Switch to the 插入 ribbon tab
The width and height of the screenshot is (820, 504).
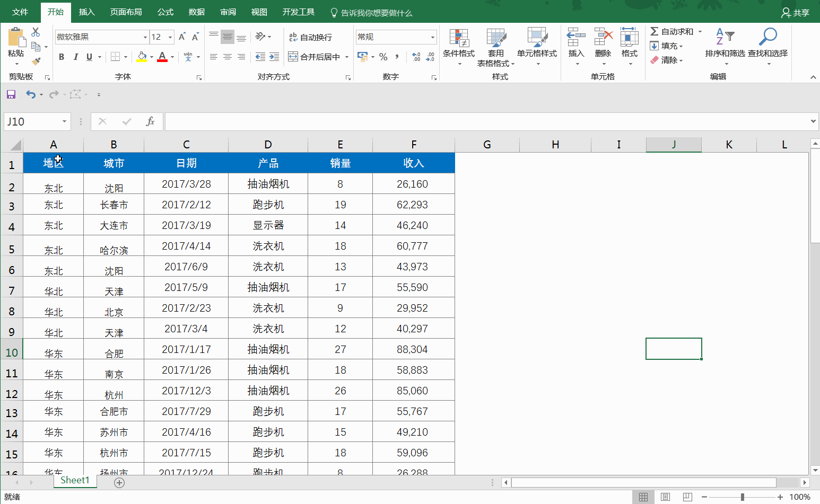pyautogui.click(x=86, y=12)
